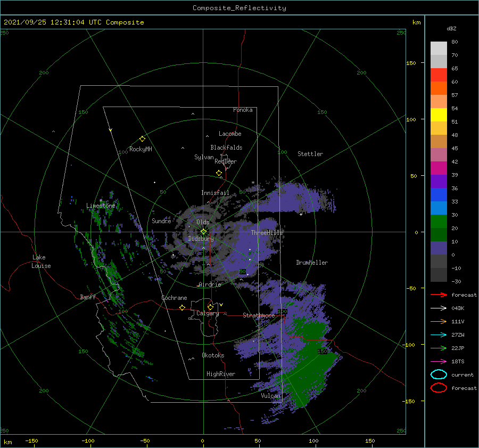Screen dimensions: 479x448
Task: Click the red 60-65 dBZ color swatch
Action: coord(439,75)
